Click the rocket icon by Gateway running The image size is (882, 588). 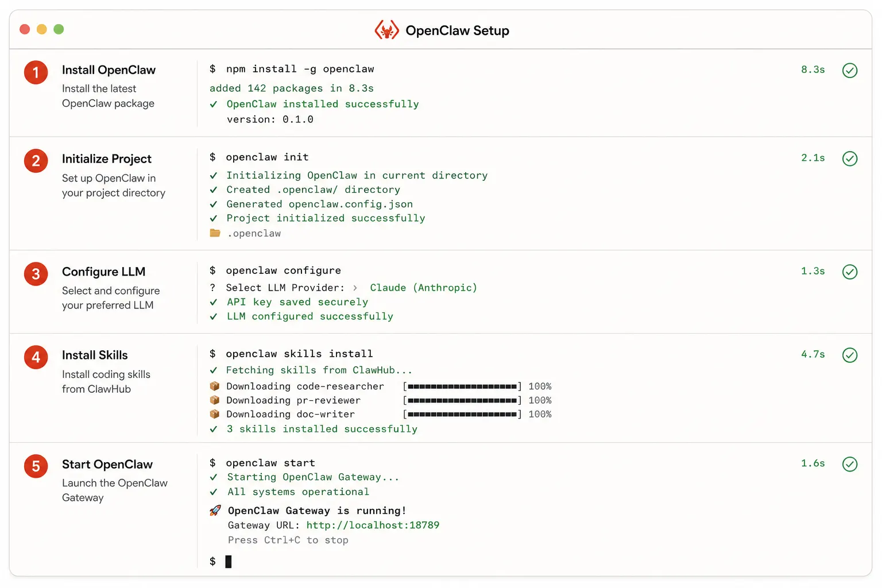215,510
